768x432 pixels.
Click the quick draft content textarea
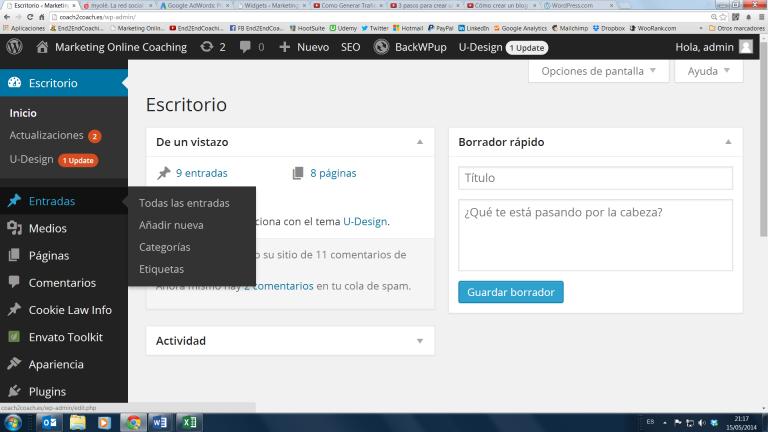click(596, 235)
